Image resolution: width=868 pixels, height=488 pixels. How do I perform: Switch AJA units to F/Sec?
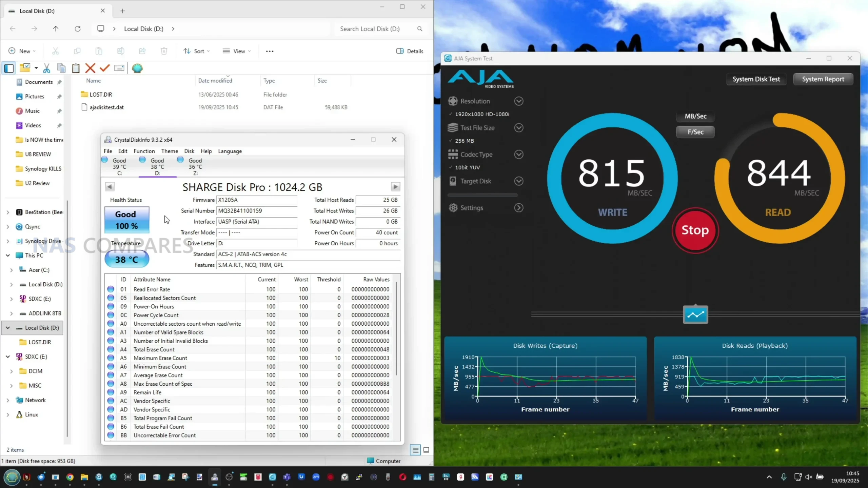click(x=695, y=132)
